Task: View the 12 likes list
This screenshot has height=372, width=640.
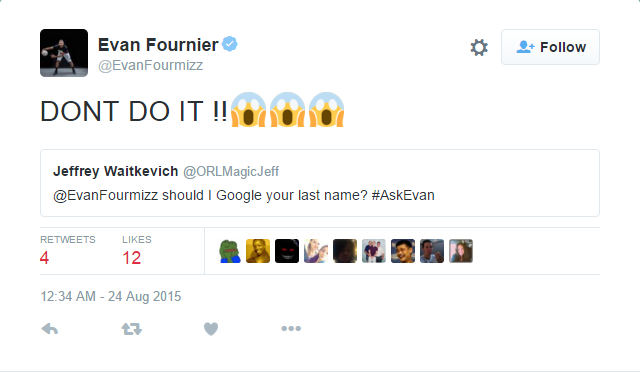Action: [x=136, y=251]
